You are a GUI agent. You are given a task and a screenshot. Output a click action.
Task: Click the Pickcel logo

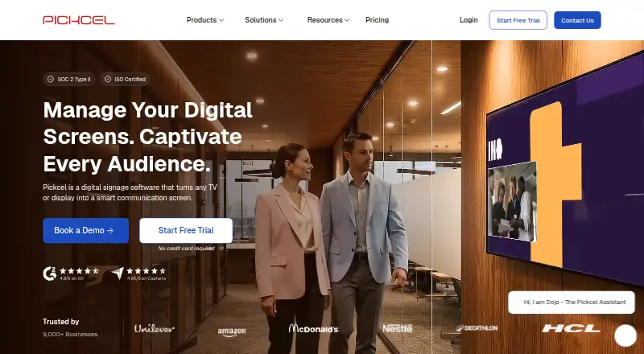pos(79,20)
